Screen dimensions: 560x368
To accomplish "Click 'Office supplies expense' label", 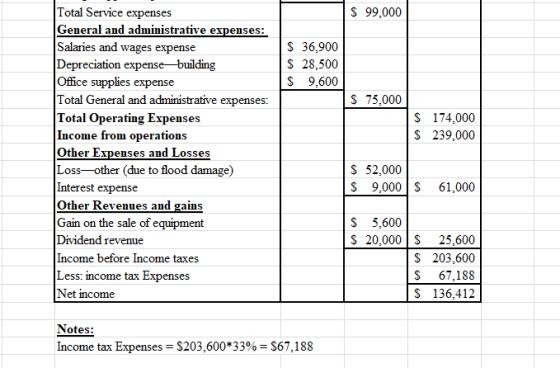I will 115,82.
